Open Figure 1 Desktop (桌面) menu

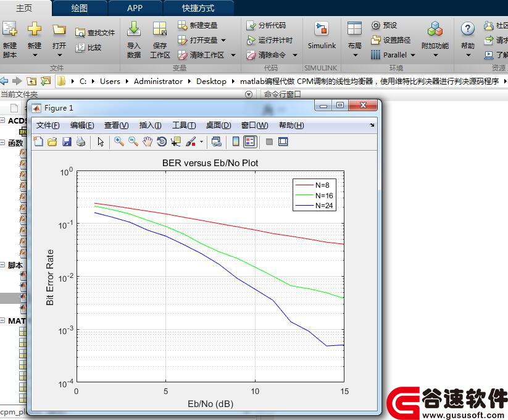point(219,125)
